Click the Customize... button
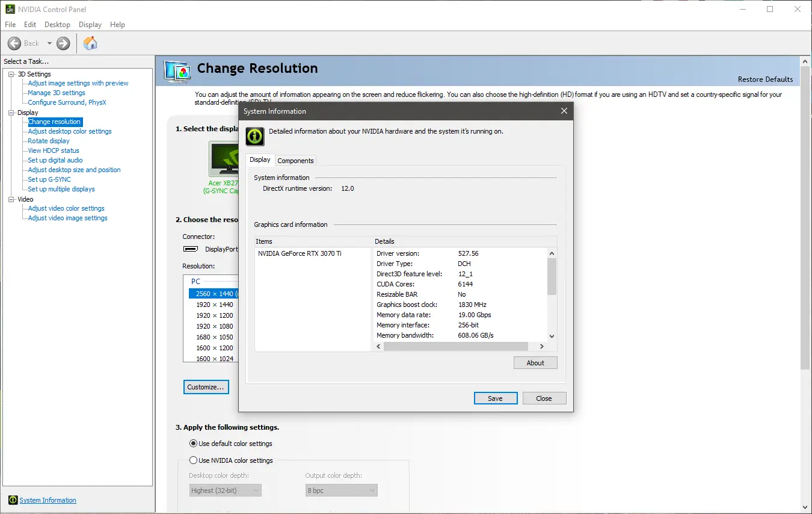Screen dimensions: 812x514 click(x=206, y=387)
